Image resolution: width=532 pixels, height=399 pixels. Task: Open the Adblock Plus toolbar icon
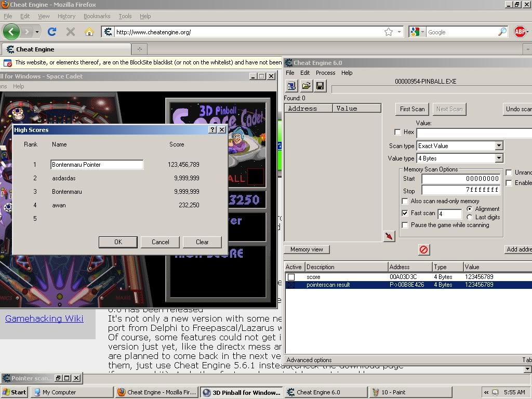pos(520,32)
